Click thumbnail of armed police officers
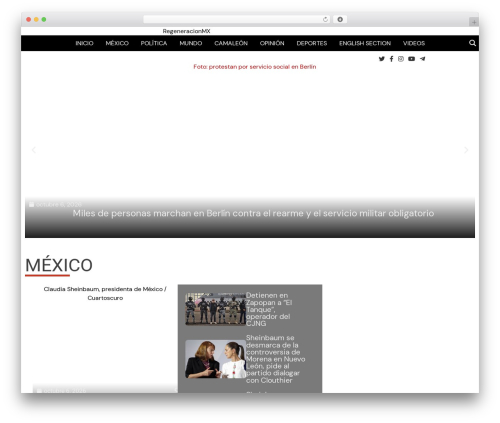Screen dimensions: 500x423 (215, 309)
